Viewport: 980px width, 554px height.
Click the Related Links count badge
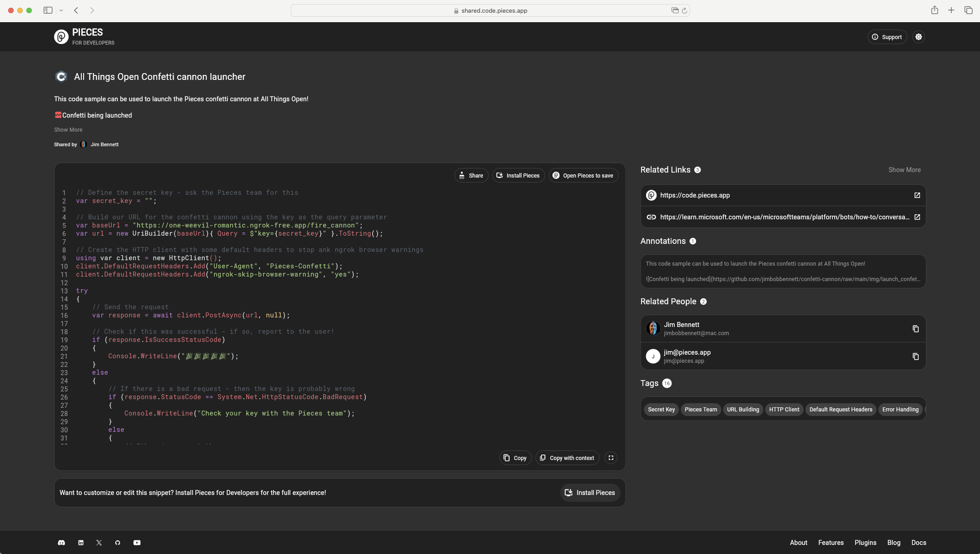697,170
